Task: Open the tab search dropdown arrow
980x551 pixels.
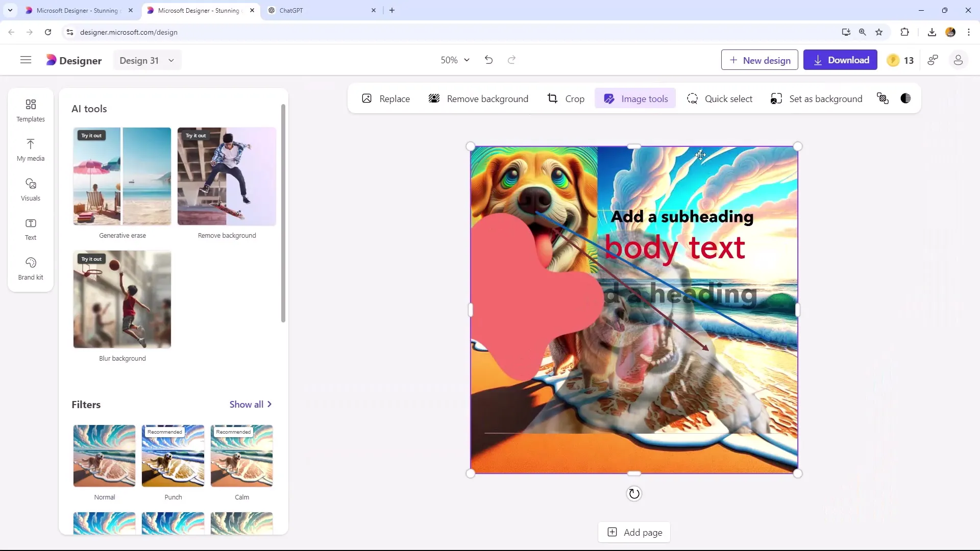Action: 10,10
